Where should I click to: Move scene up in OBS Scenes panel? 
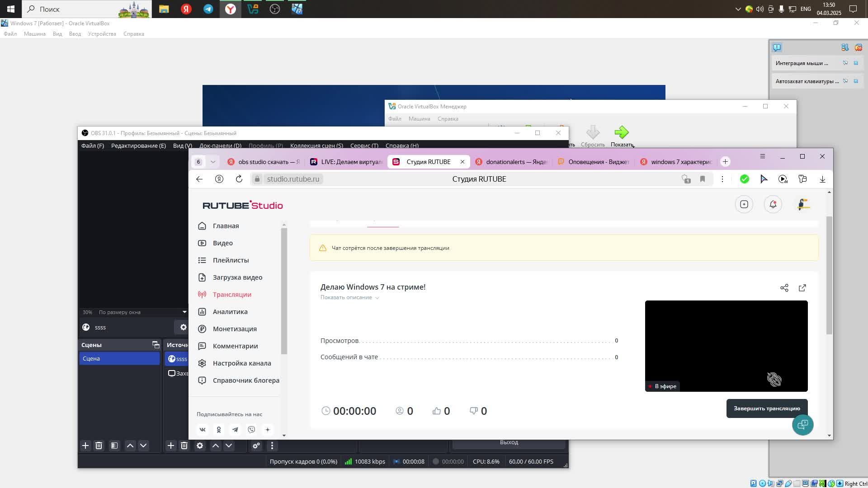(x=130, y=446)
